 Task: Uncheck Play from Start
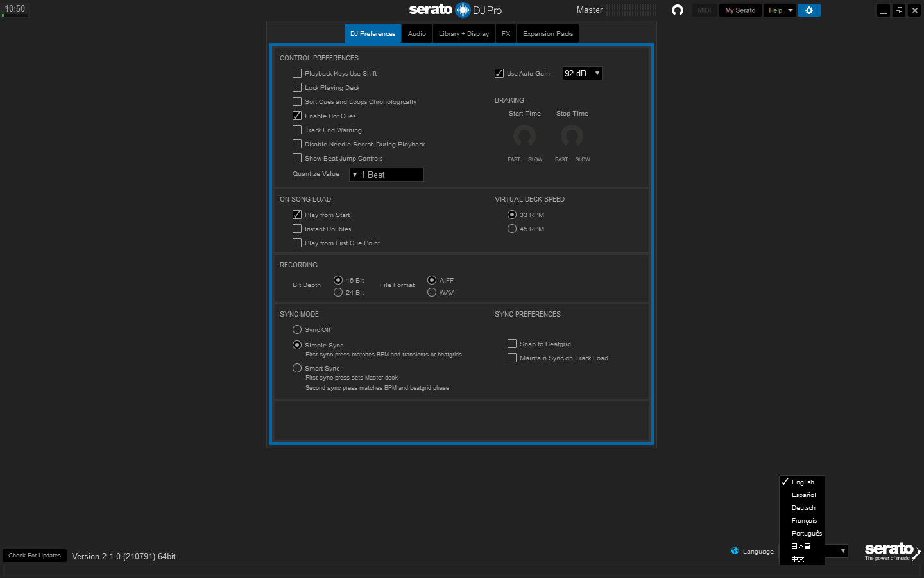click(297, 215)
